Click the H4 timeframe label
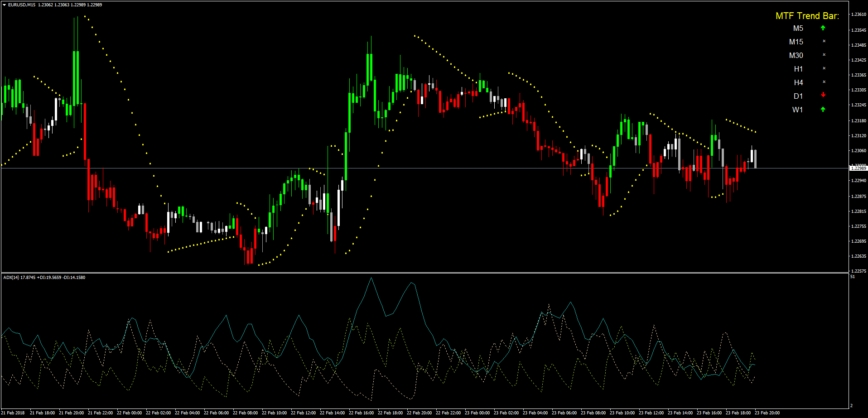The width and height of the screenshot is (868, 418). 798,83
